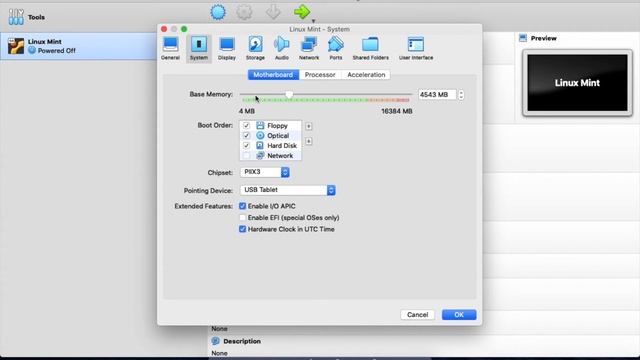Click the Tools icon in VirtualBox Manager
Viewport: 640px width, 360px height.
16,17
